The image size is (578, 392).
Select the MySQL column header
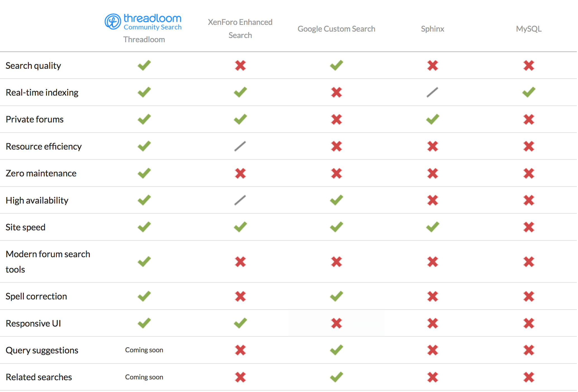tap(529, 29)
